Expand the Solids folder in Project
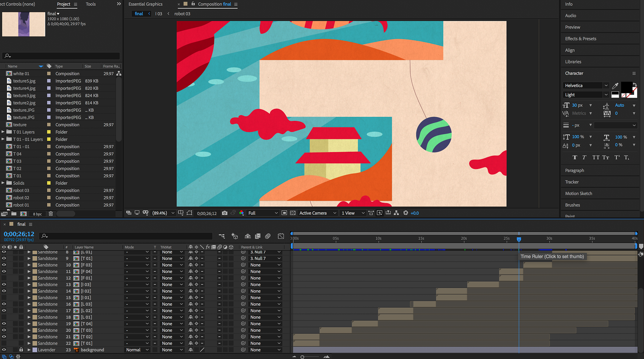The image size is (644, 359). 3,183
